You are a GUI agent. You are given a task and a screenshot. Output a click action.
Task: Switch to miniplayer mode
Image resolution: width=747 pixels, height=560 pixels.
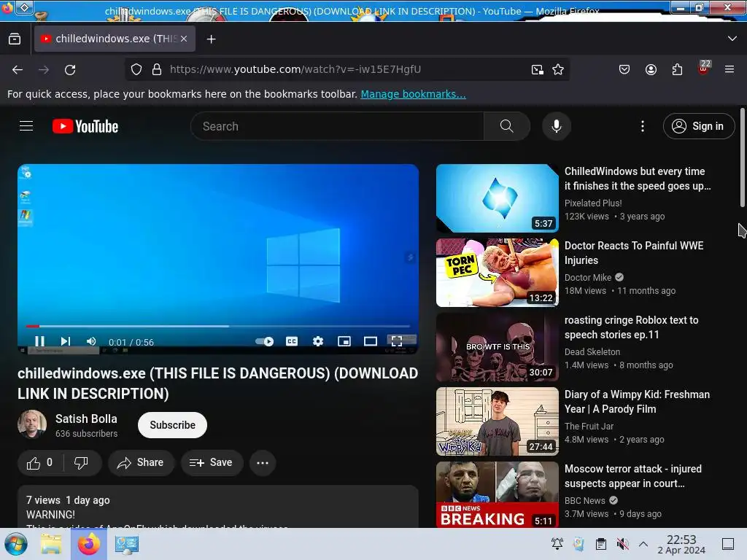(344, 341)
